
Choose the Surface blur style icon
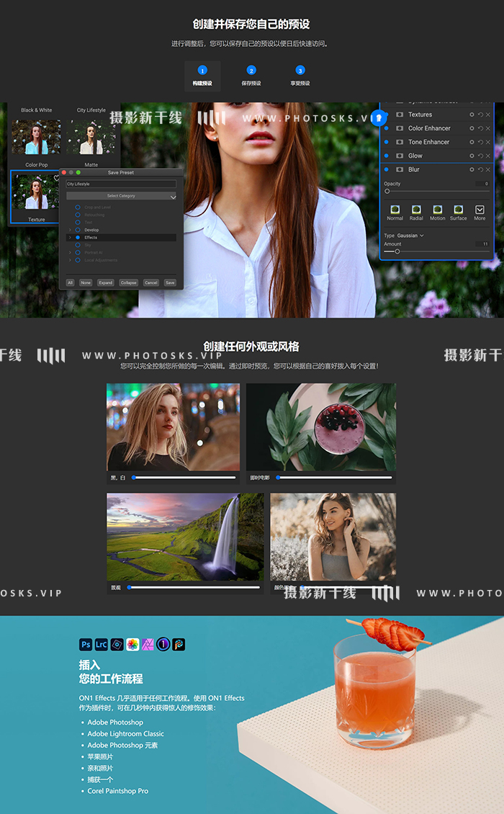[459, 209]
